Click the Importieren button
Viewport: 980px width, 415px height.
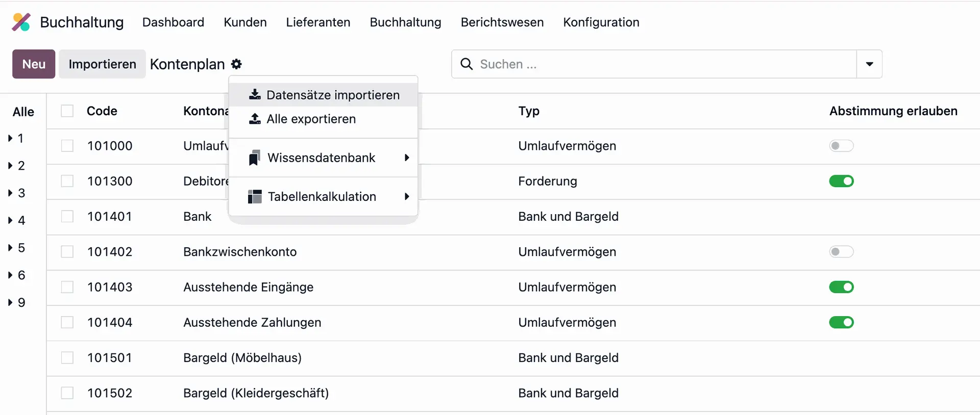tap(102, 64)
